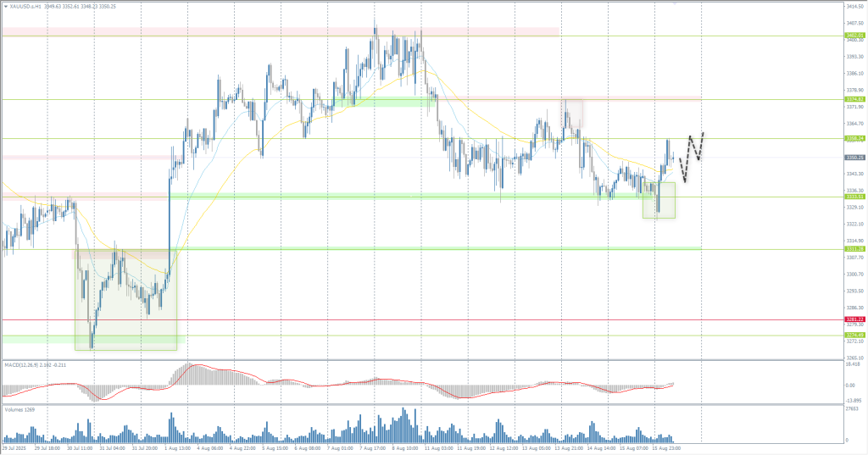Click the 3311.28 green price tag
This screenshot has height=455, width=868.
854,249
